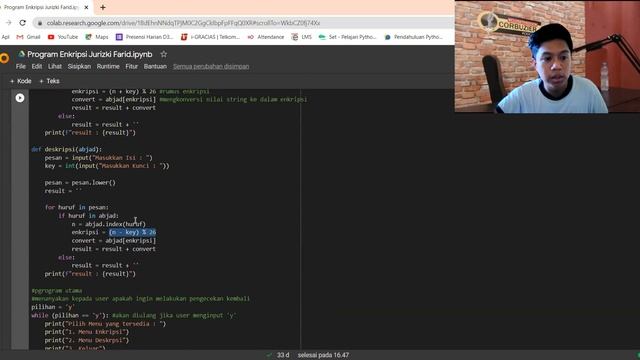Open the Bantuan menu
The height and width of the screenshot is (360, 640).
[x=155, y=66]
